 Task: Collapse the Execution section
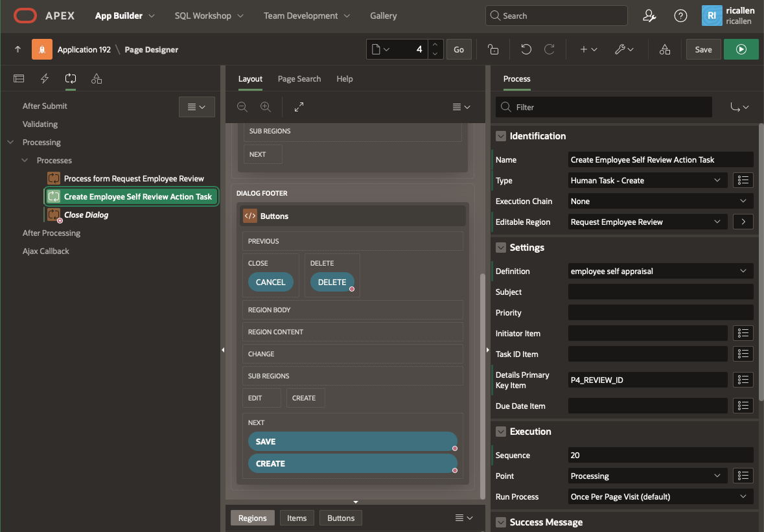point(500,432)
